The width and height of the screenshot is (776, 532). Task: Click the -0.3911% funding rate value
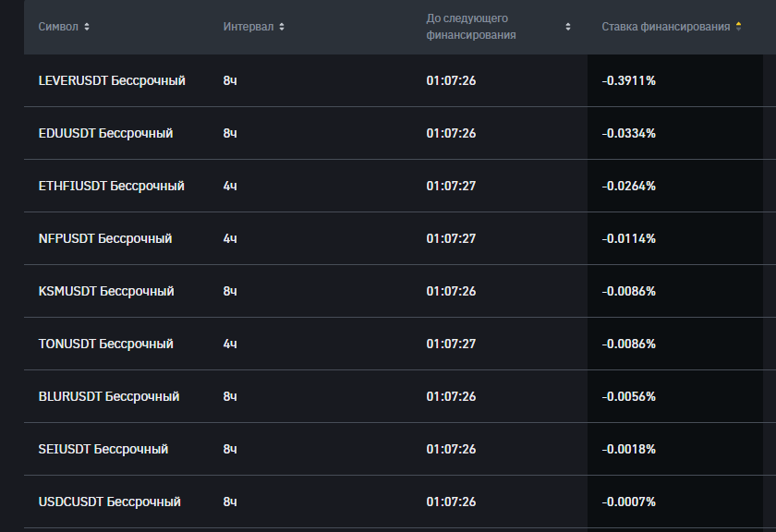(628, 80)
